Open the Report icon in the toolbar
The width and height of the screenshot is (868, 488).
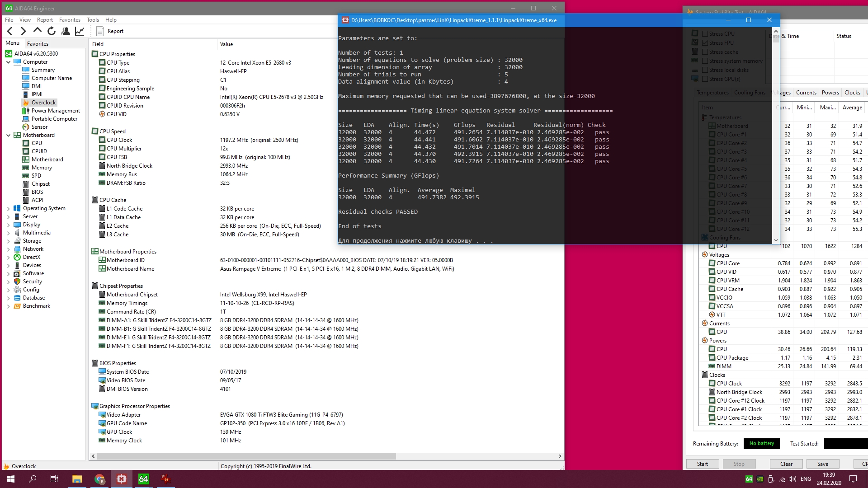(x=100, y=31)
